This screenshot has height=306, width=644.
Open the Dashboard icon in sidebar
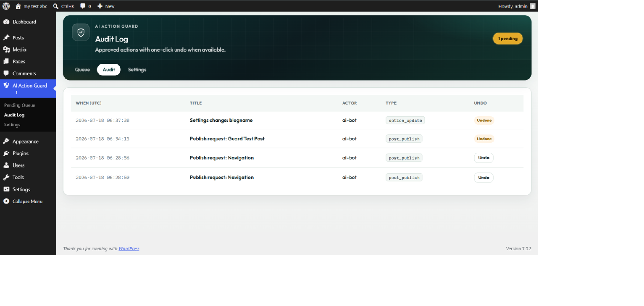(x=6, y=22)
